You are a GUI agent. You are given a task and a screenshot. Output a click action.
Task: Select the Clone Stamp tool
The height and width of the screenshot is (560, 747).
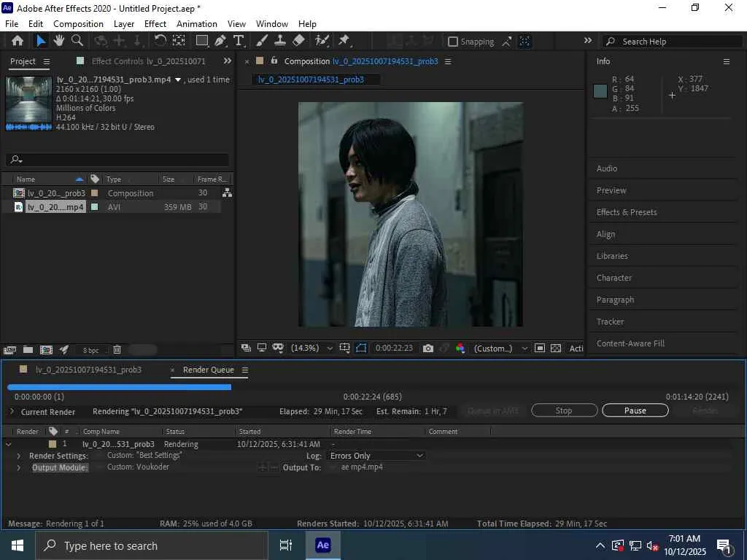click(279, 42)
